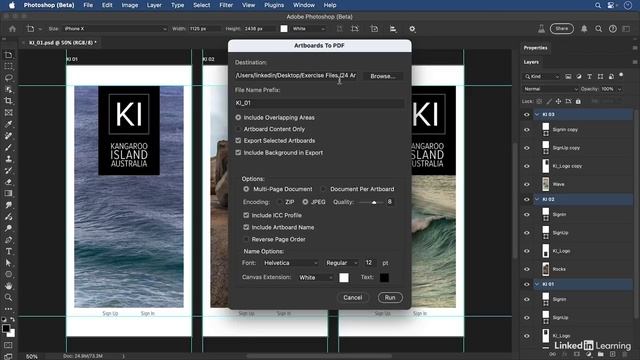640x360 pixels.
Task: Select the Zoom tool in the toolbar
Action: 8,298
